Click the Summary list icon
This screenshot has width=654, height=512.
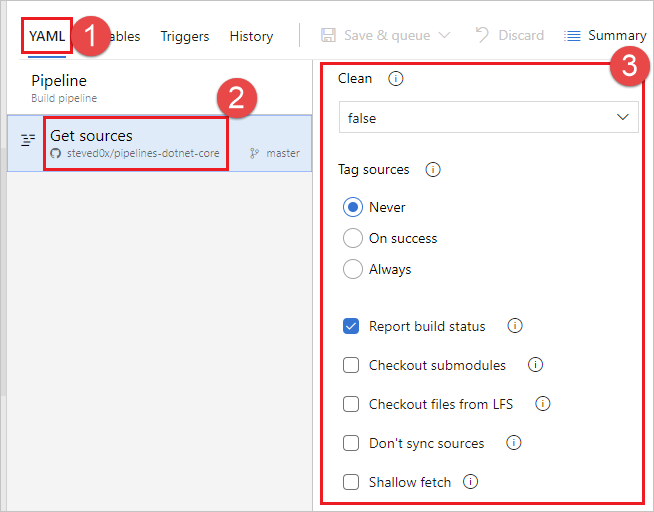coord(572,36)
